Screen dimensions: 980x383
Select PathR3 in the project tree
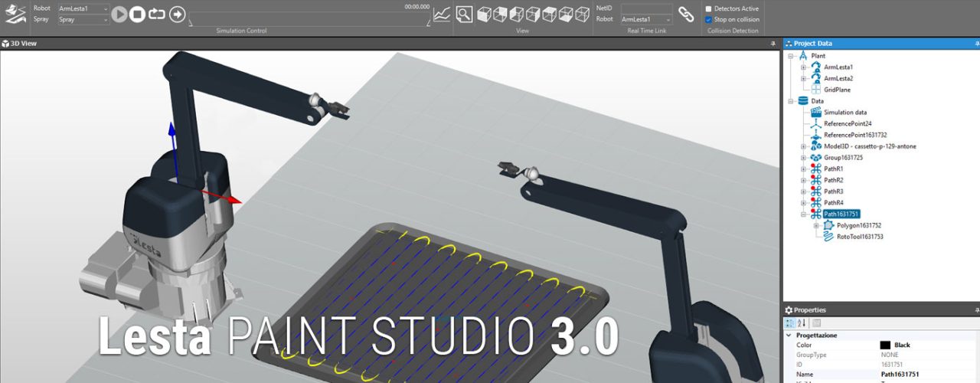(x=833, y=191)
